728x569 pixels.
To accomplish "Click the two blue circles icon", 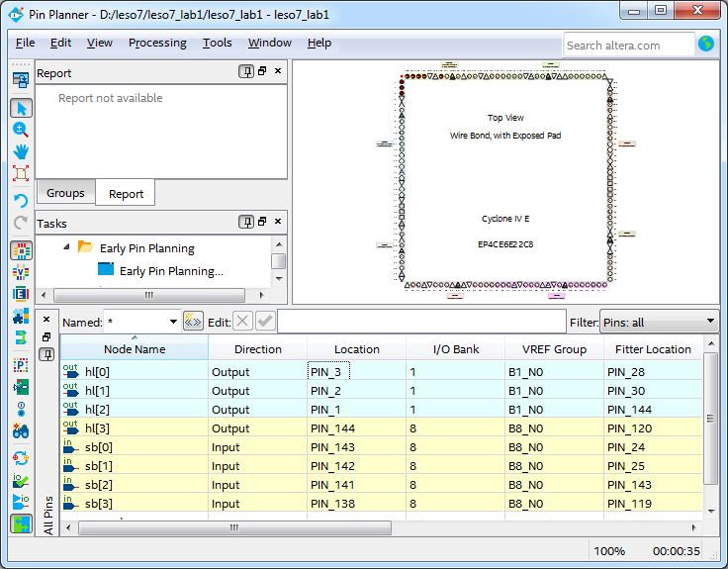I will 21,410.
